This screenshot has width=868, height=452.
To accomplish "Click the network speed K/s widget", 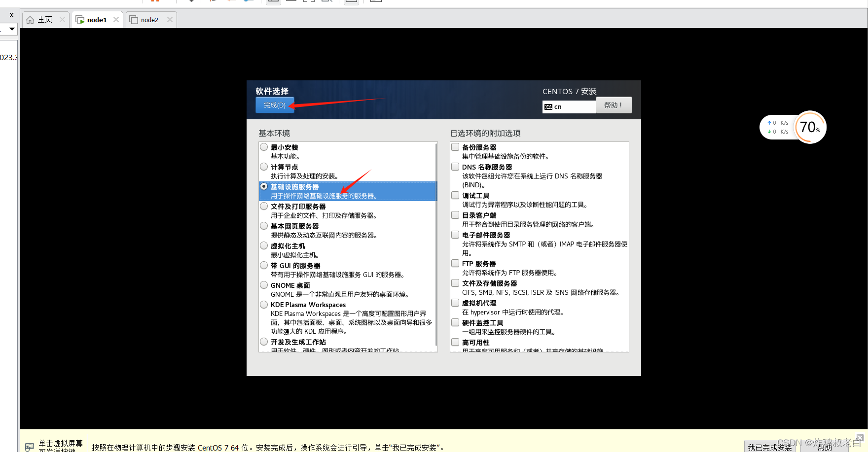I will click(x=778, y=127).
